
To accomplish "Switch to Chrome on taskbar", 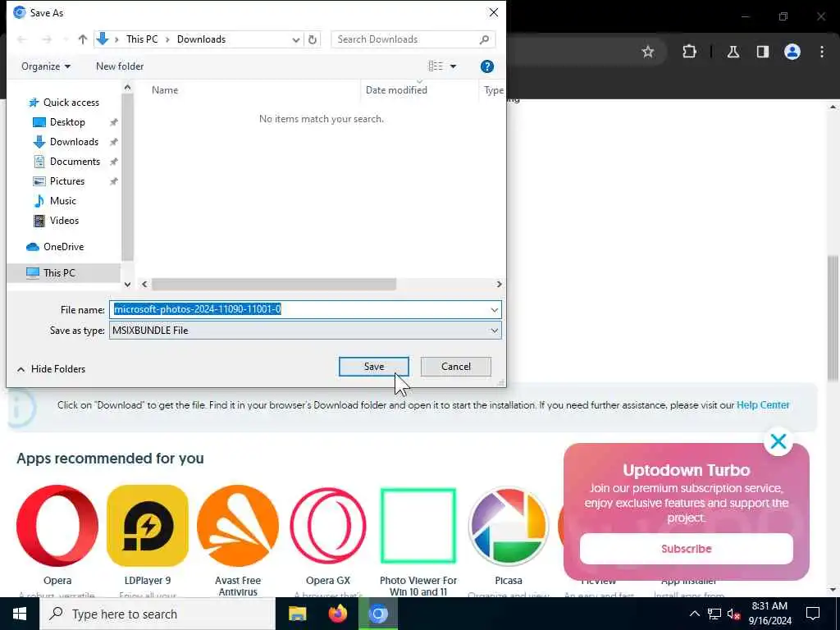I will click(x=378, y=614).
